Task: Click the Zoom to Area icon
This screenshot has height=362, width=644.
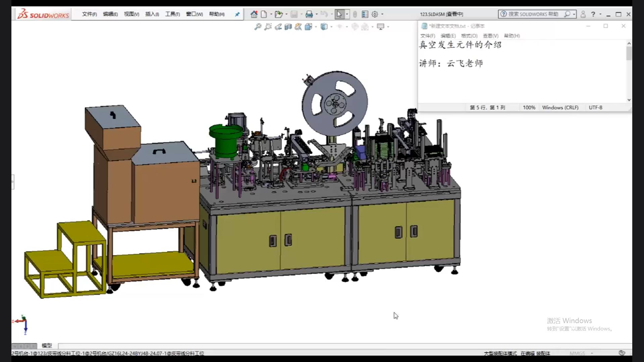Action: point(268,27)
